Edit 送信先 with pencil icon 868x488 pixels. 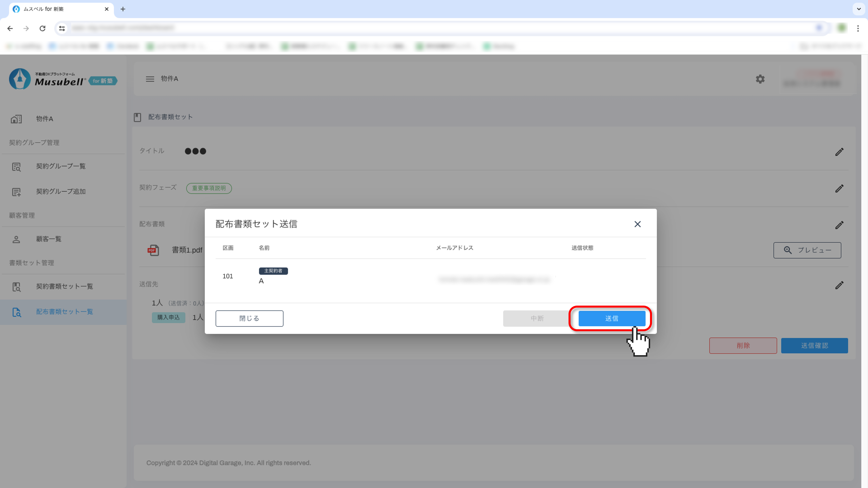point(839,285)
